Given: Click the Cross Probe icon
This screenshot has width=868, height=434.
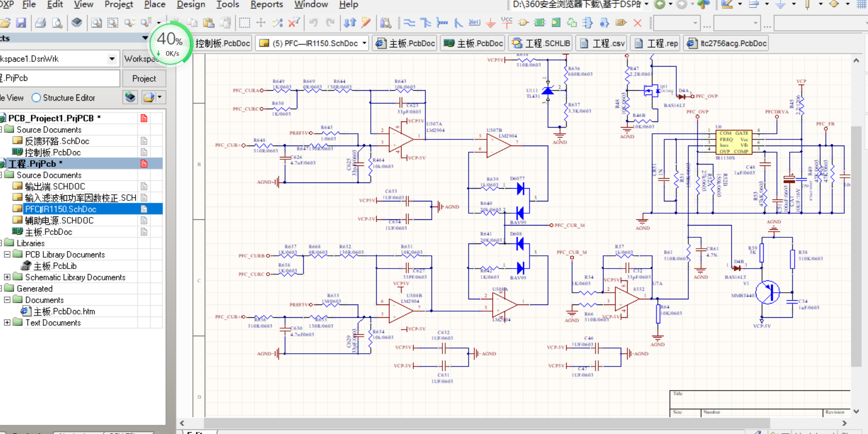Looking at the screenshot, I should 366,23.
